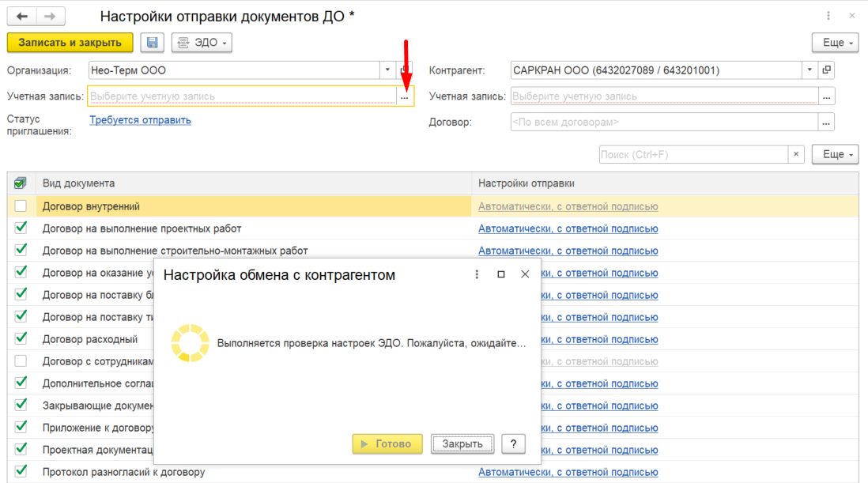
Task: Open the top Еще menu
Action: click(x=836, y=43)
